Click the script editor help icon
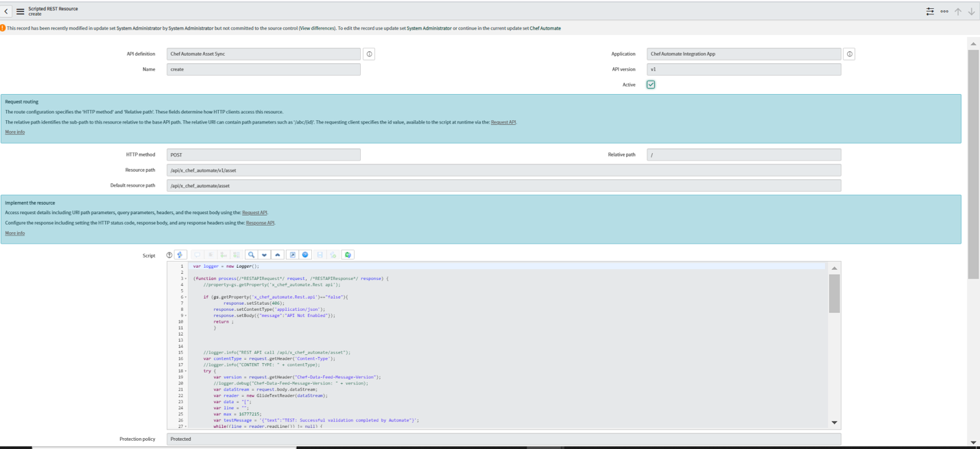The width and height of the screenshot is (980, 449). tap(306, 255)
